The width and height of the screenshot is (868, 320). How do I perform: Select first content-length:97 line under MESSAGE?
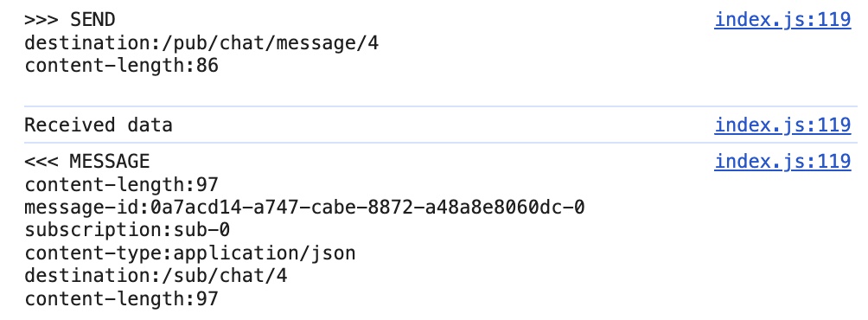(x=122, y=185)
